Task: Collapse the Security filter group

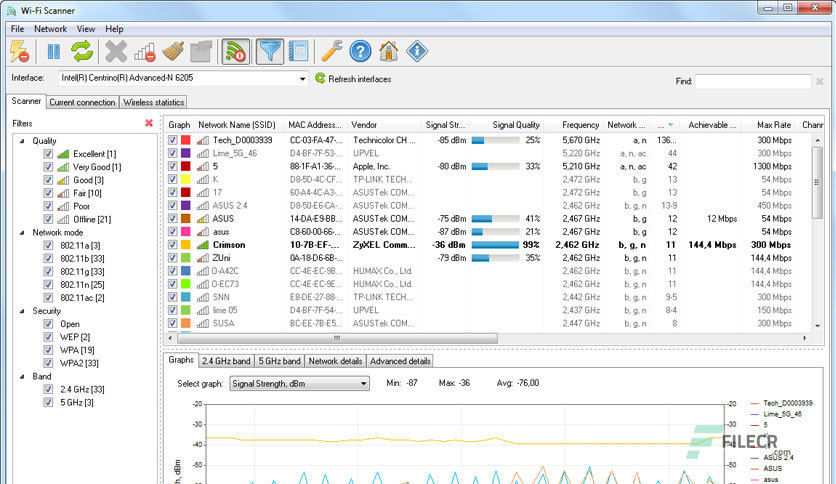Action: [22, 311]
